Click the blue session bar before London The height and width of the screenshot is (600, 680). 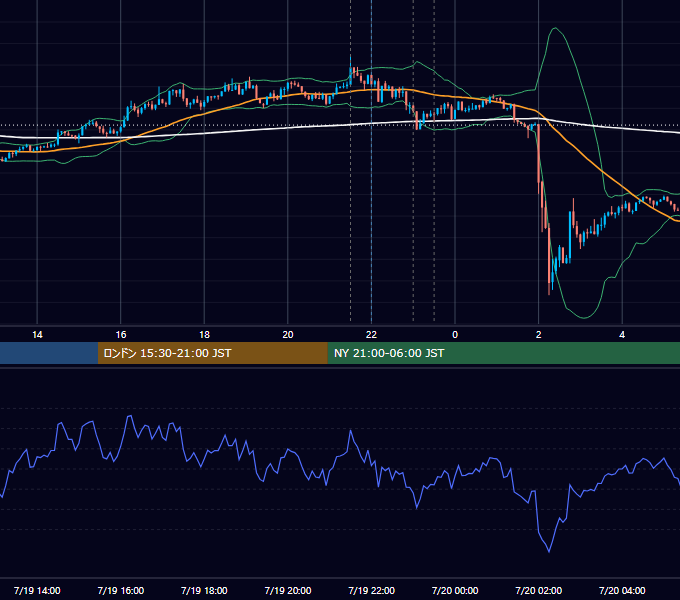pos(49,353)
